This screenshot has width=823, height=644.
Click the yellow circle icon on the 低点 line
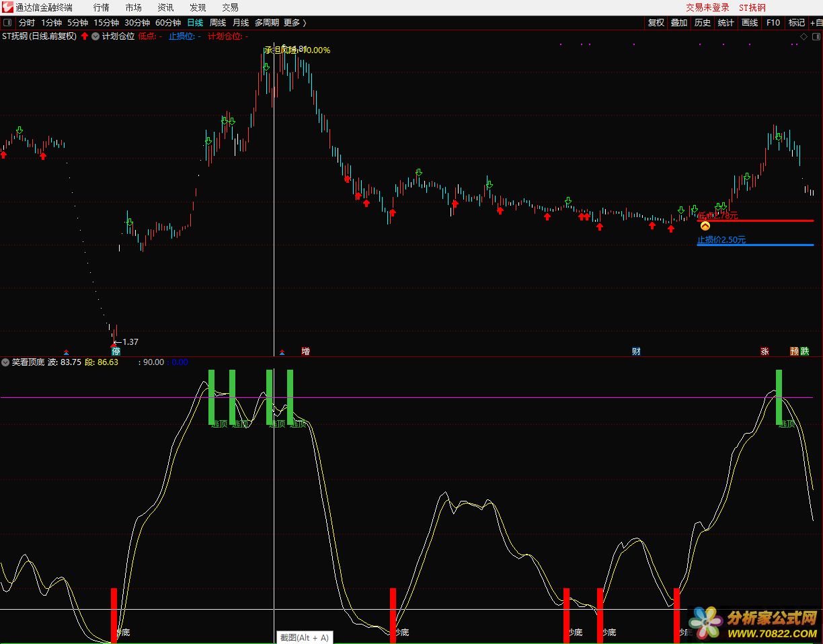click(x=705, y=226)
